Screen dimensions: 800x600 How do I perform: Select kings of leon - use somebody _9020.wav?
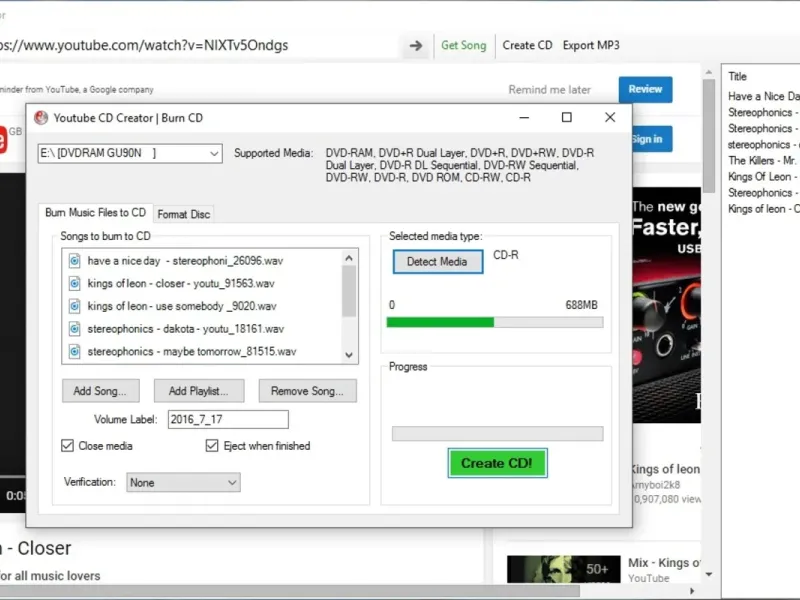pyautogui.click(x=182, y=306)
